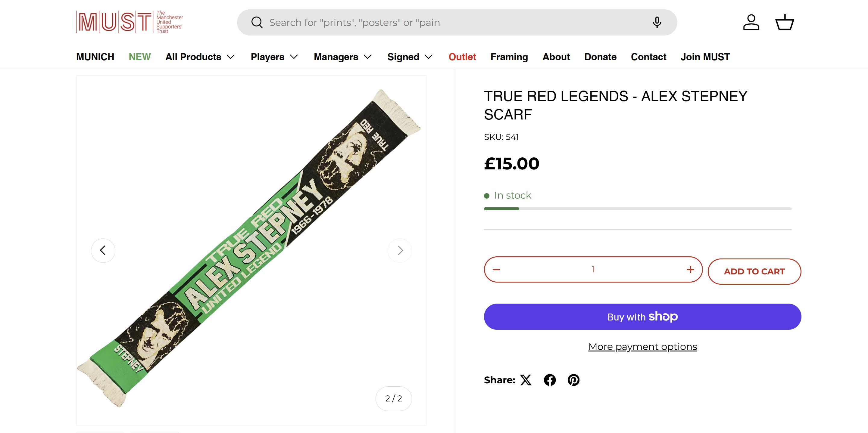The height and width of the screenshot is (433, 868).
Task: Share product on Facebook
Action: click(x=550, y=380)
